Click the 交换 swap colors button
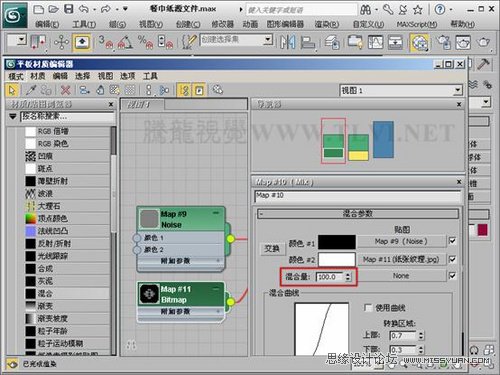 point(272,249)
